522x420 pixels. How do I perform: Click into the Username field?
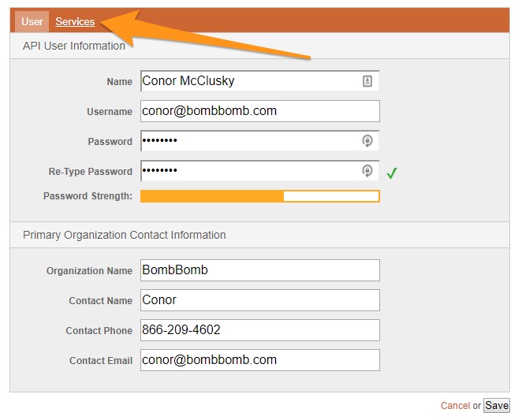coord(260,111)
